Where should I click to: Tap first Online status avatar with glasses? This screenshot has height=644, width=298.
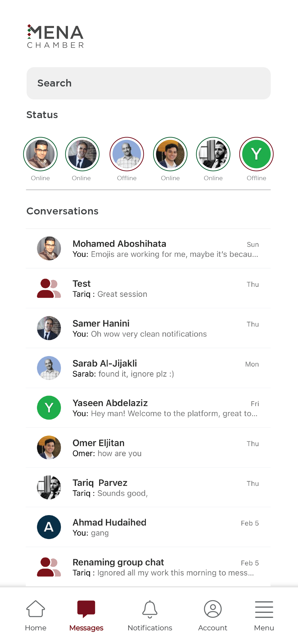point(40,154)
